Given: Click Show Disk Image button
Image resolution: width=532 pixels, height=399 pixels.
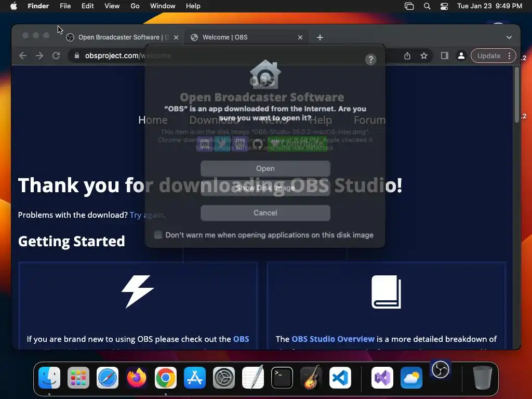Looking at the screenshot, I should [265, 188].
